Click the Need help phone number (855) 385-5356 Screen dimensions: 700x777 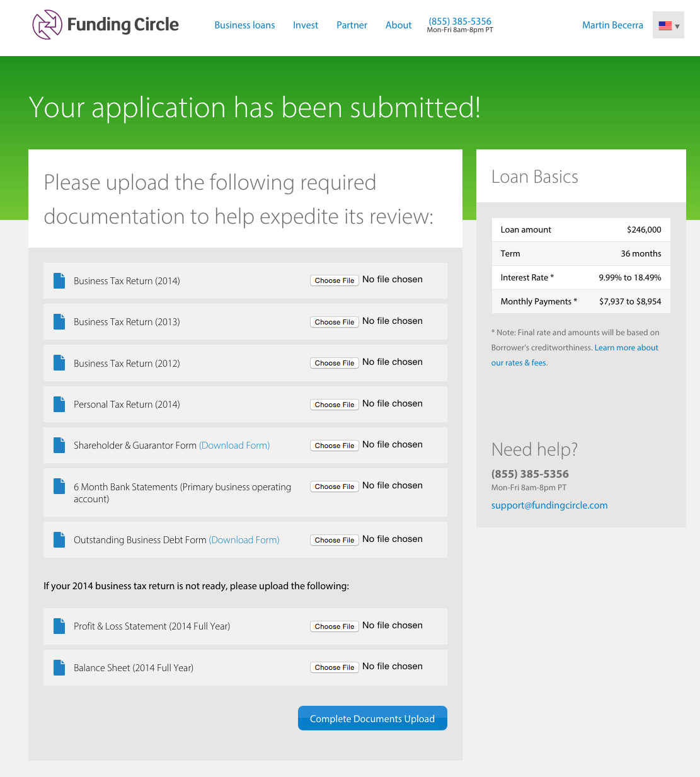pyautogui.click(x=530, y=474)
